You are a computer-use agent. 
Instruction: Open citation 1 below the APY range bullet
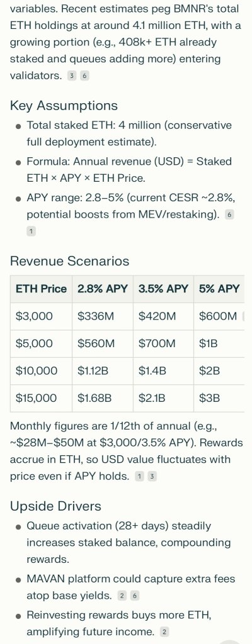click(x=31, y=231)
